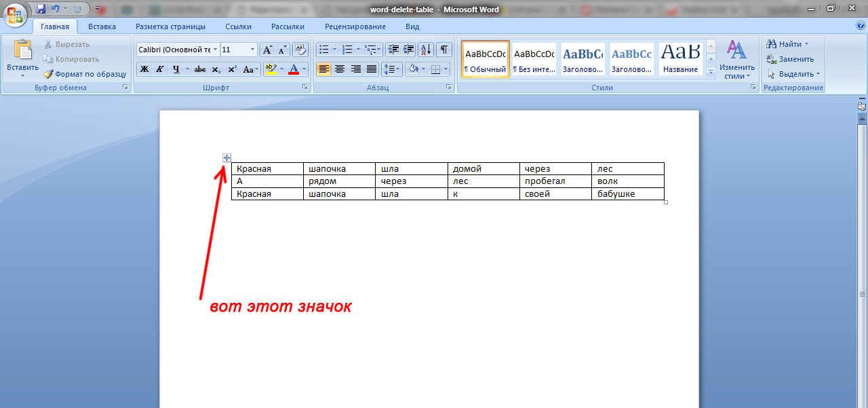
Task: Open the change case (Aa) dropdown
Action: 250,69
